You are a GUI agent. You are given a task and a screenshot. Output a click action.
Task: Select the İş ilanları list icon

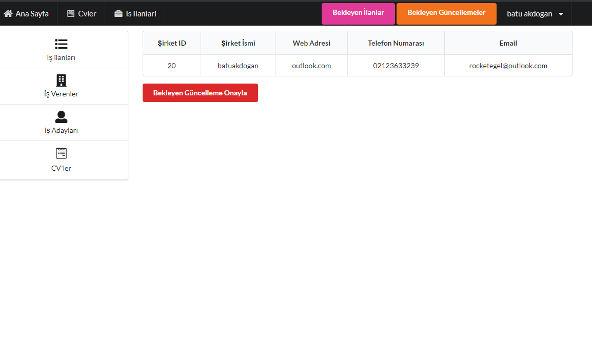click(61, 44)
